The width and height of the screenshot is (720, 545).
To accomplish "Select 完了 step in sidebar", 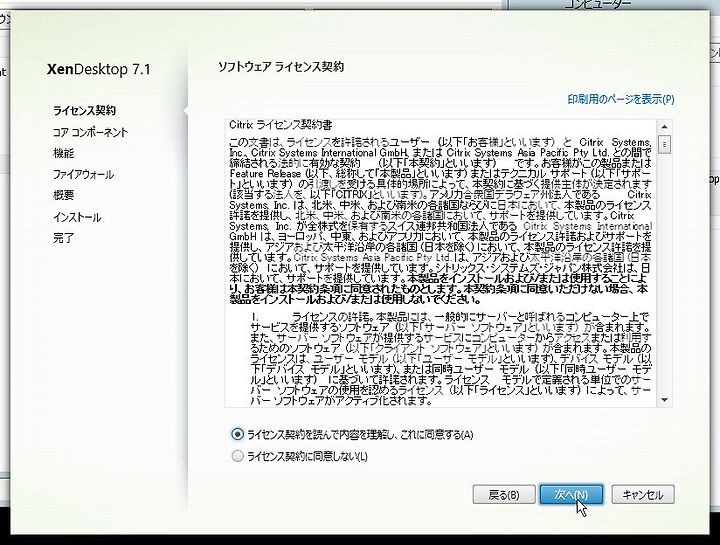I will (x=63, y=238).
